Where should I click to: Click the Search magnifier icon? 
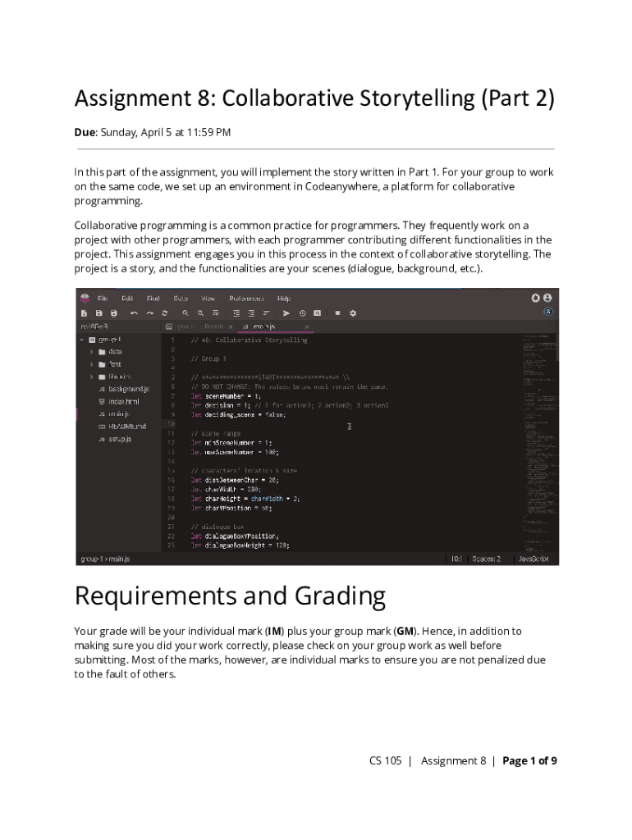186,313
